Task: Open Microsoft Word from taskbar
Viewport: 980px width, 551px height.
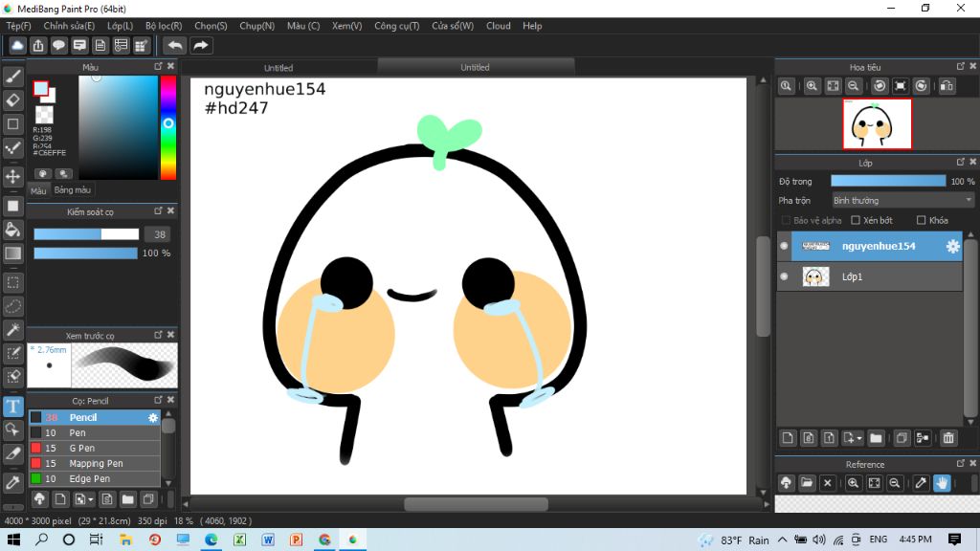Action: click(268, 540)
